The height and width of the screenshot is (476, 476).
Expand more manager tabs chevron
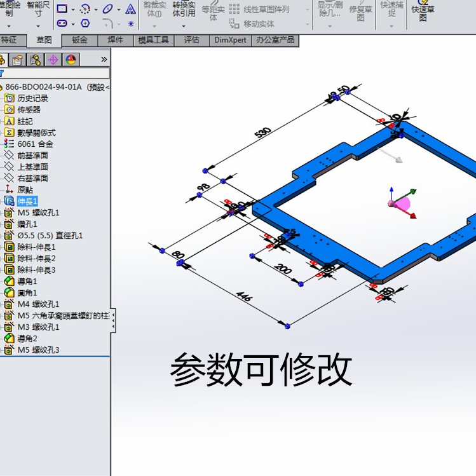pos(104,60)
